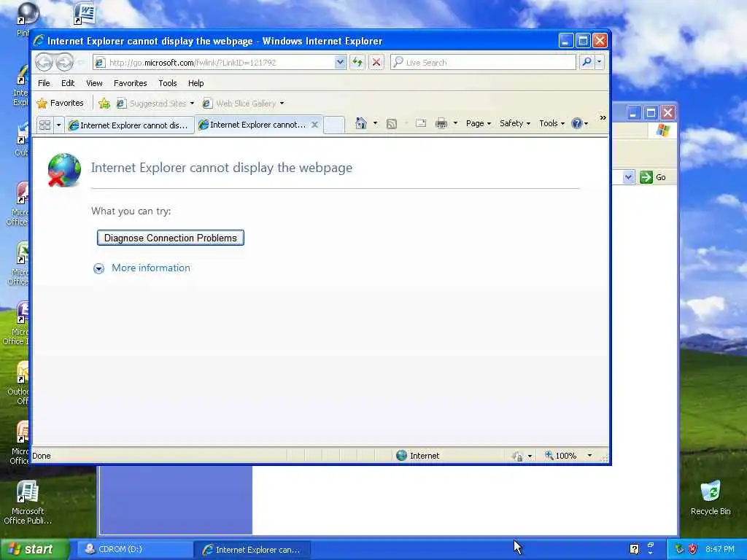
Task: Open the Page menu dropdown
Action: (x=479, y=123)
